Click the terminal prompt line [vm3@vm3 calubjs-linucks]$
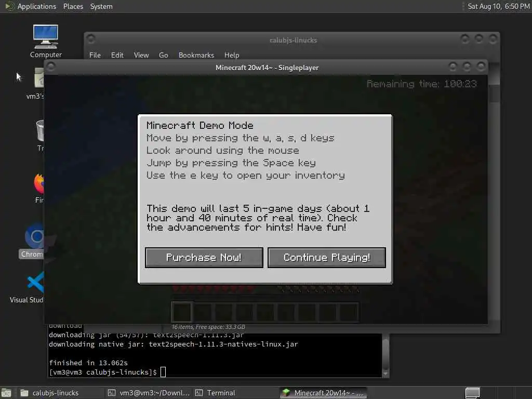 tap(103, 372)
